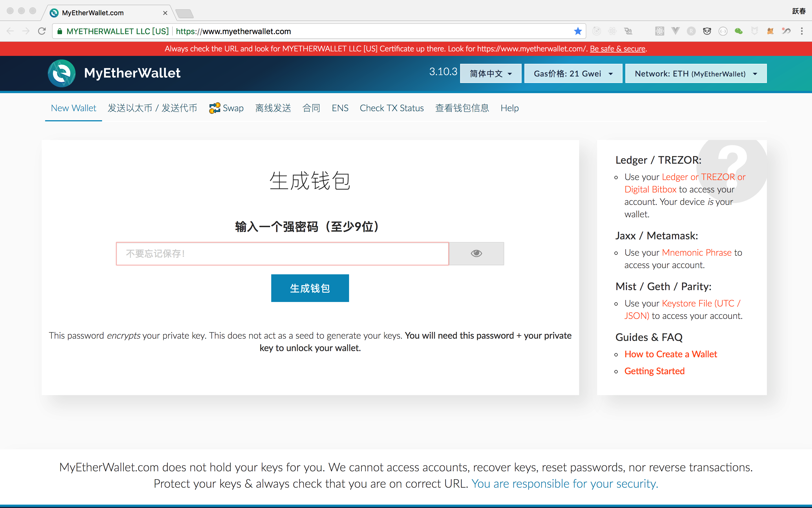Image resolution: width=812 pixels, height=508 pixels.
Task: Open the Mnemonic Phrase link
Action: [697, 253]
